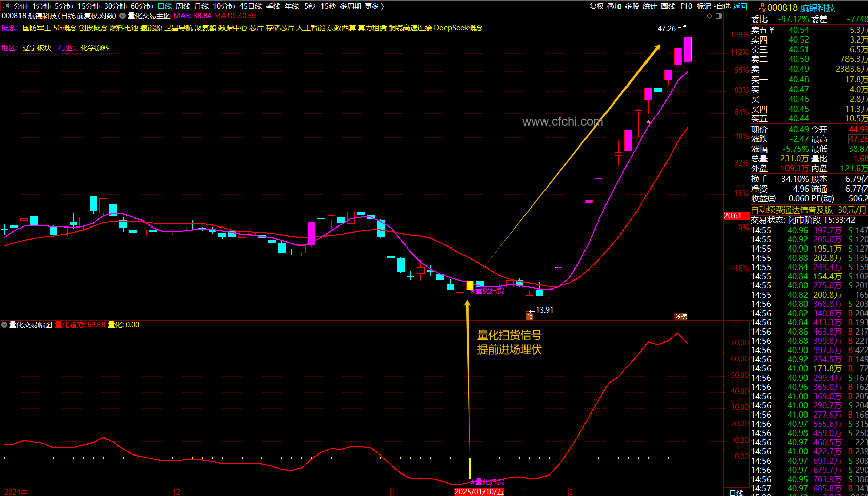
Task: Open the 燃料电池 concept link
Action: (x=124, y=28)
